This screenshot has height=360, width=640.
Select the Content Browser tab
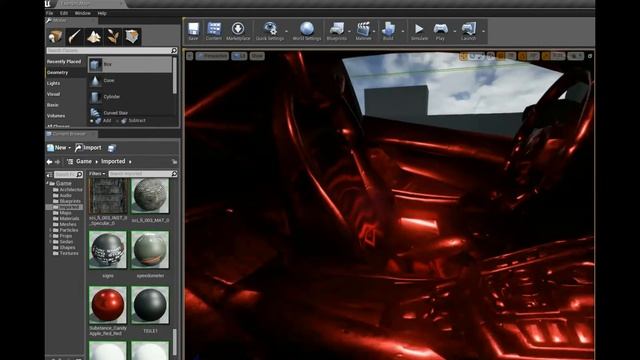(71, 134)
